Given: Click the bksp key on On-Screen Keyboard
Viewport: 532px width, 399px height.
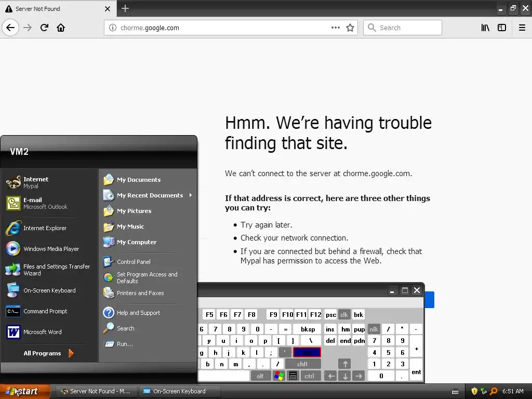Looking at the screenshot, I should tap(308, 329).
